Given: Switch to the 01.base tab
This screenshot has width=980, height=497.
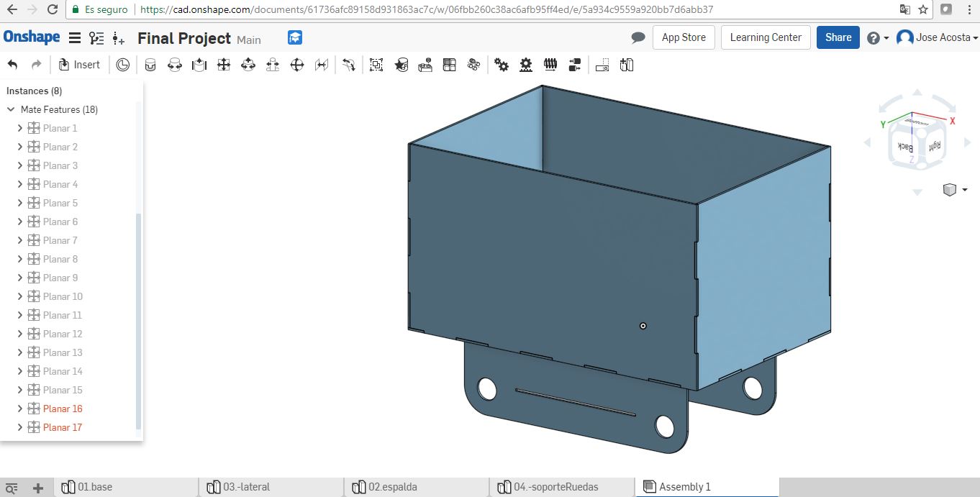Looking at the screenshot, I should 126,487.
